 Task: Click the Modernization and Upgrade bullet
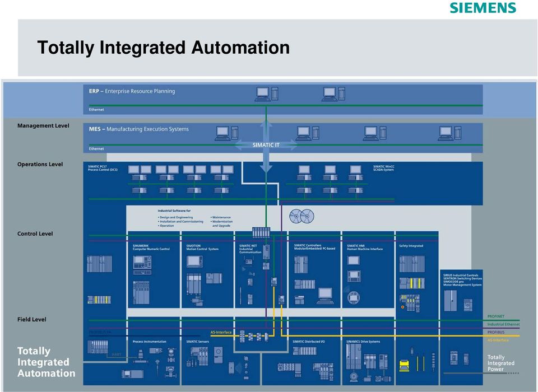(222, 223)
